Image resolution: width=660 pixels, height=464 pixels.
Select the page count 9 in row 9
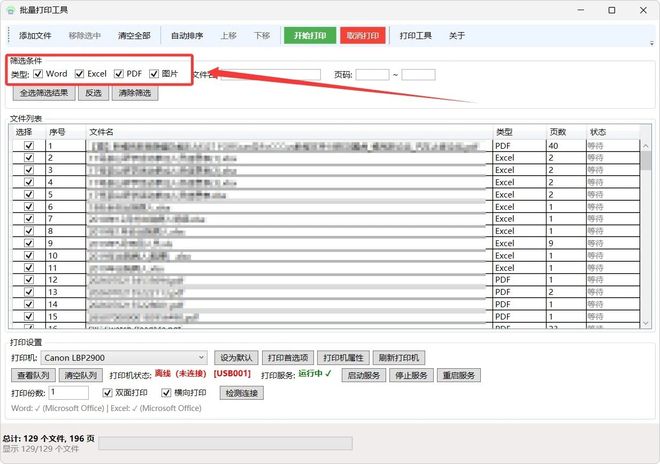(566, 243)
